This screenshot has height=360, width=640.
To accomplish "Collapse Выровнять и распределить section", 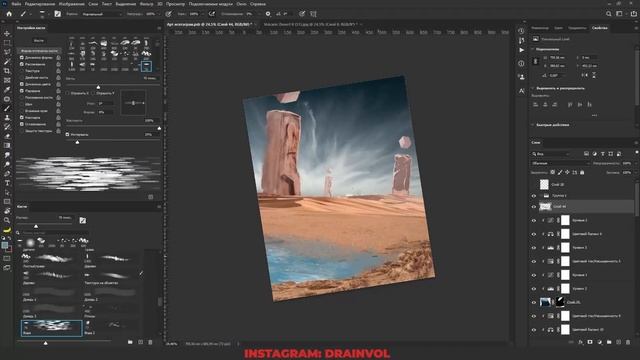I will (533, 88).
